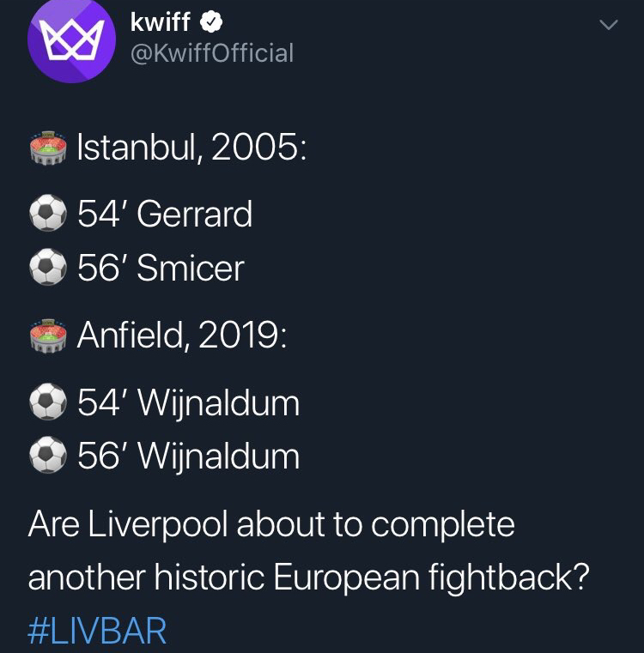Open the #LIVBAR hashtag
The height and width of the screenshot is (653, 644).
pyautogui.click(x=97, y=632)
